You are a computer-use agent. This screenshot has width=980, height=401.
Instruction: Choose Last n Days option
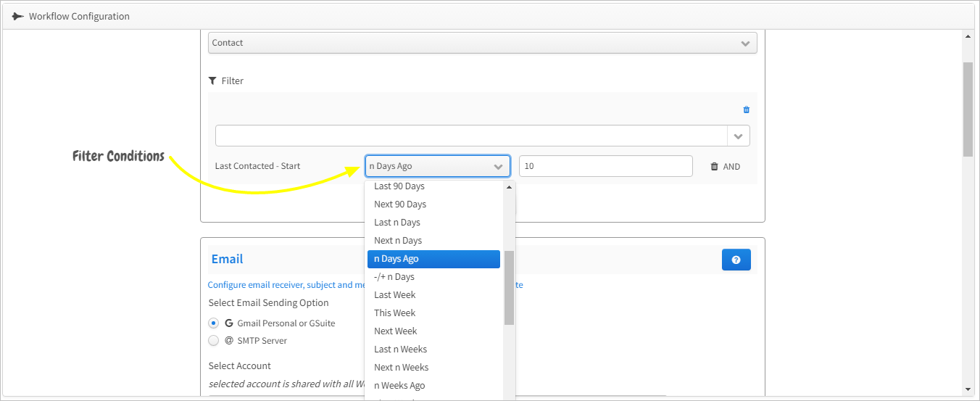(x=433, y=223)
